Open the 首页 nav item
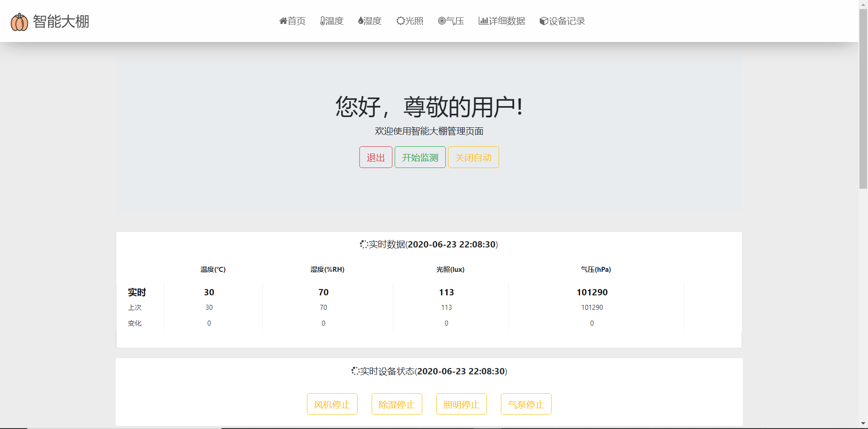The width and height of the screenshot is (868, 429). coord(292,21)
